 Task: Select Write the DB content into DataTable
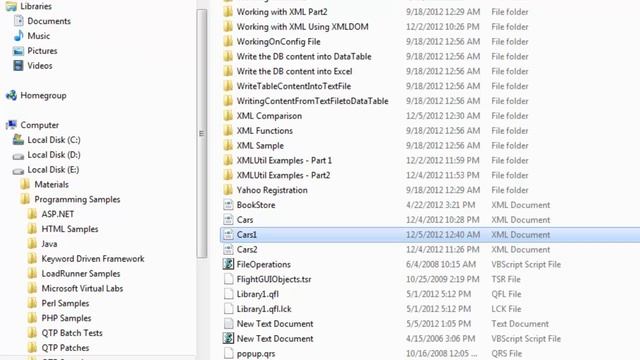point(304,56)
